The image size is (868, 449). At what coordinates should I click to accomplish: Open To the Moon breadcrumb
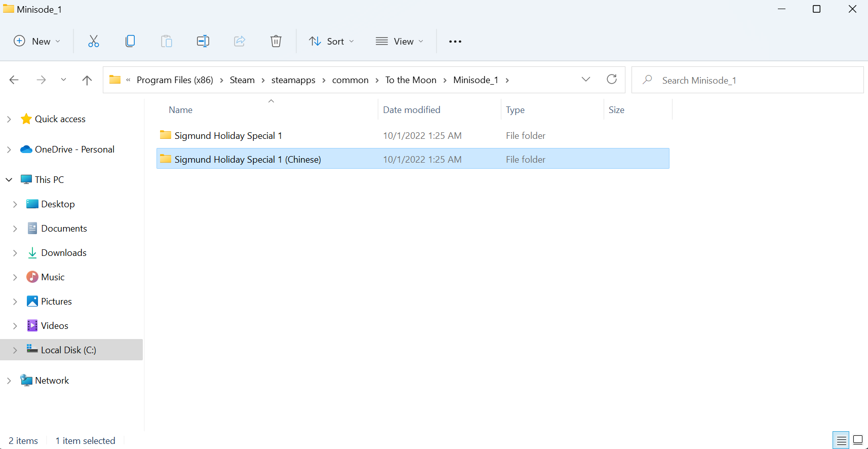pos(411,80)
